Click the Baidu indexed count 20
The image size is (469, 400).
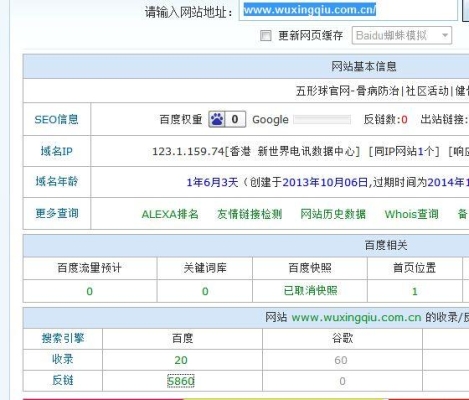click(181, 360)
